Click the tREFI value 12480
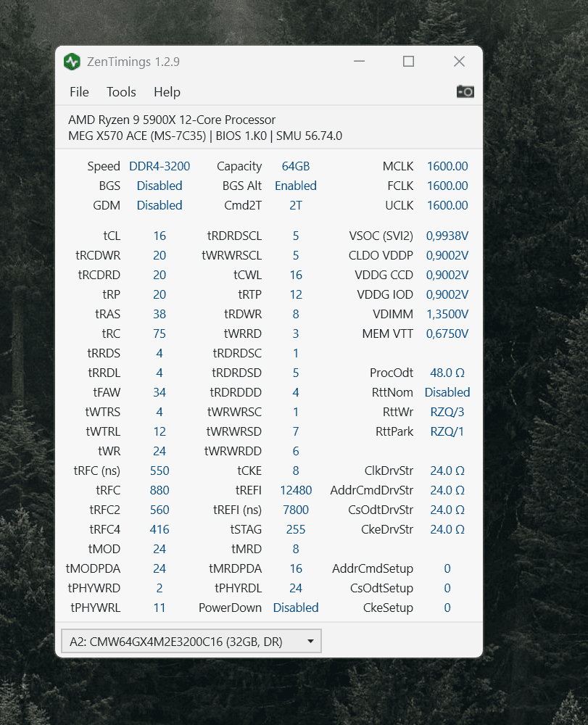588x725 pixels. point(296,490)
